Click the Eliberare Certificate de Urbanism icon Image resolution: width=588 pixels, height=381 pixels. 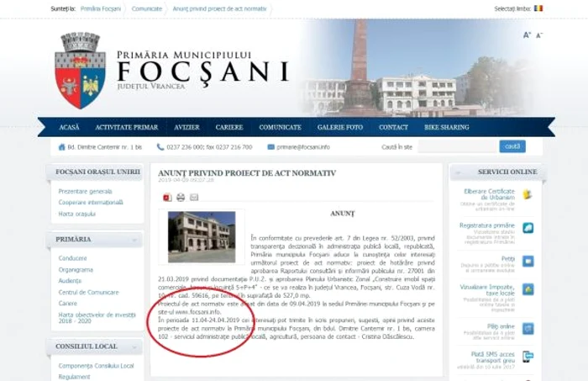tap(528, 194)
